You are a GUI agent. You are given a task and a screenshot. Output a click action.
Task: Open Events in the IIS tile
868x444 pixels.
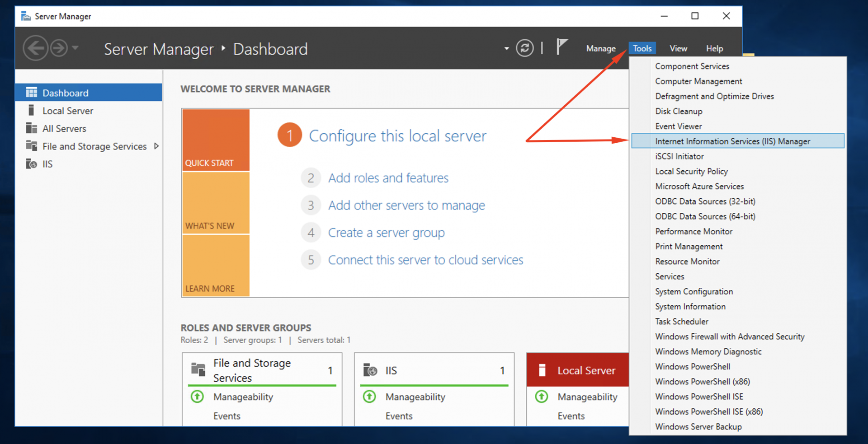[399, 416]
